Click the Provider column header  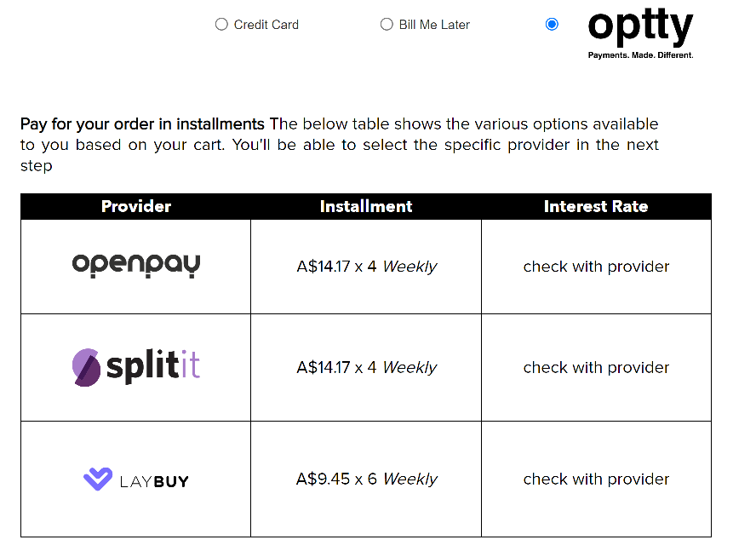pos(136,206)
